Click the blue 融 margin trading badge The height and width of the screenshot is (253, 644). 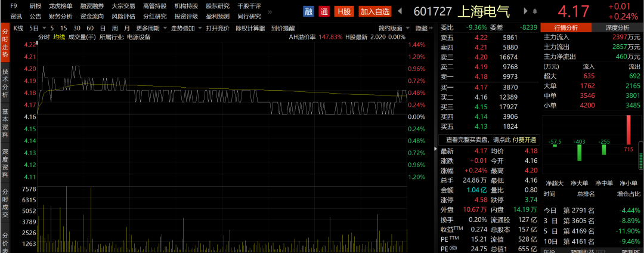(308, 11)
